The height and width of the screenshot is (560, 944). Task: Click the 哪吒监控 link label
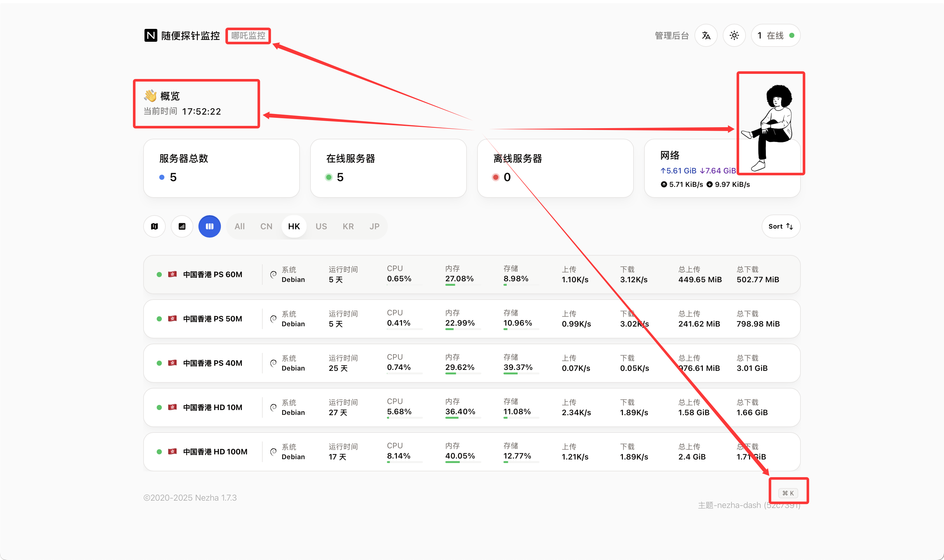248,35
